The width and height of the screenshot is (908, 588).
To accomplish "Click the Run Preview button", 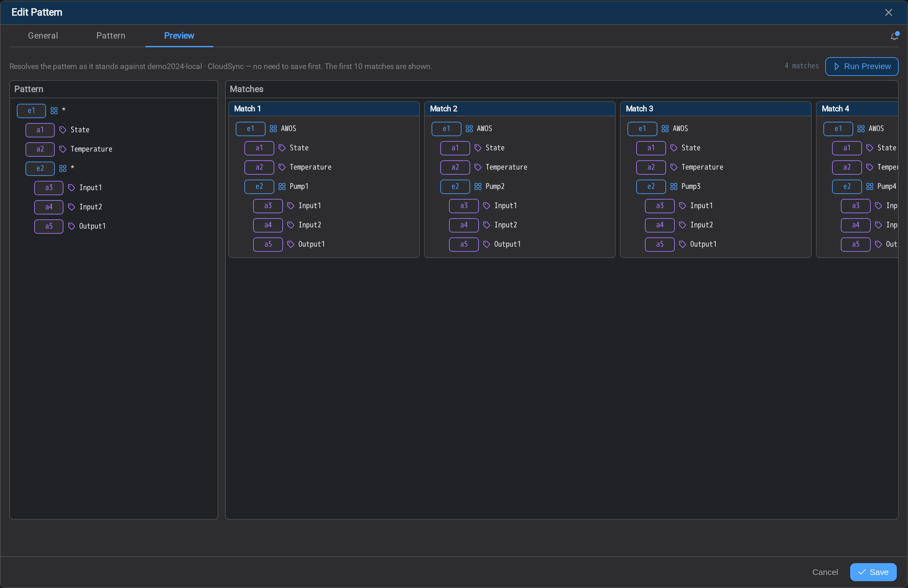I will coord(861,66).
